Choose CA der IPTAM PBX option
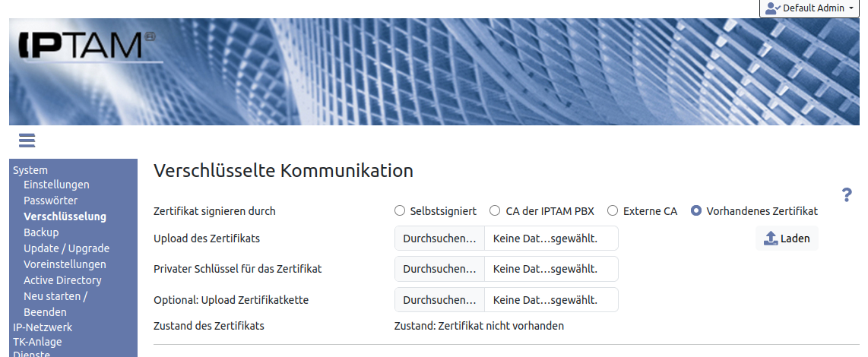 [495, 211]
